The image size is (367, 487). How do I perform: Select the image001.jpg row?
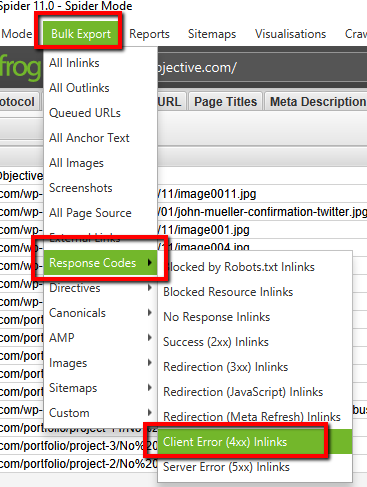pos(262,230)
